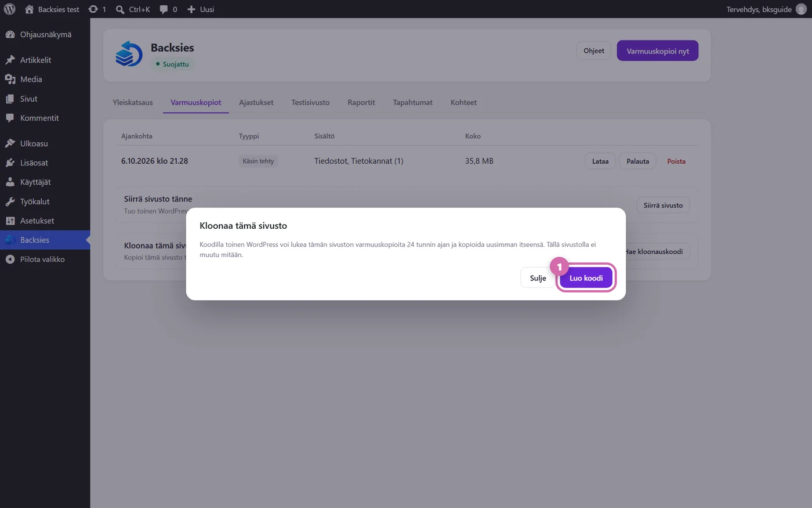
Task: Switch to the Yleiskatsaus tab
Action: [133, 103]
